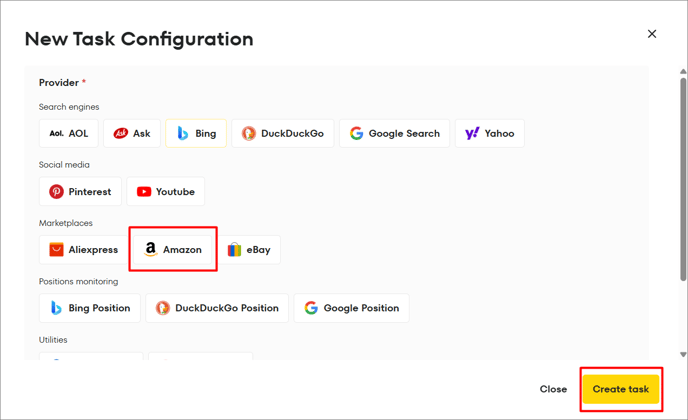Select Bing Position monitoring
Screen dimensions: 688x420
(90, 308)
